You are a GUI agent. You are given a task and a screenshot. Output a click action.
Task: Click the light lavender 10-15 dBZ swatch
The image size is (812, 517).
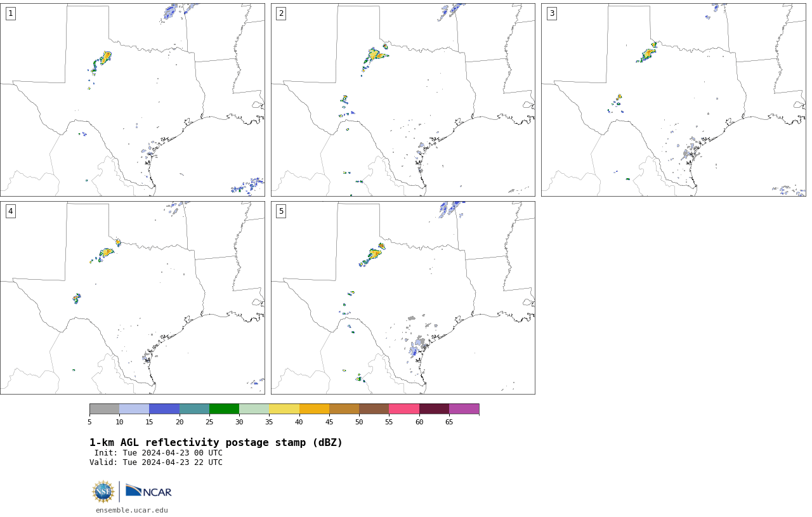(x=134, y=409)
